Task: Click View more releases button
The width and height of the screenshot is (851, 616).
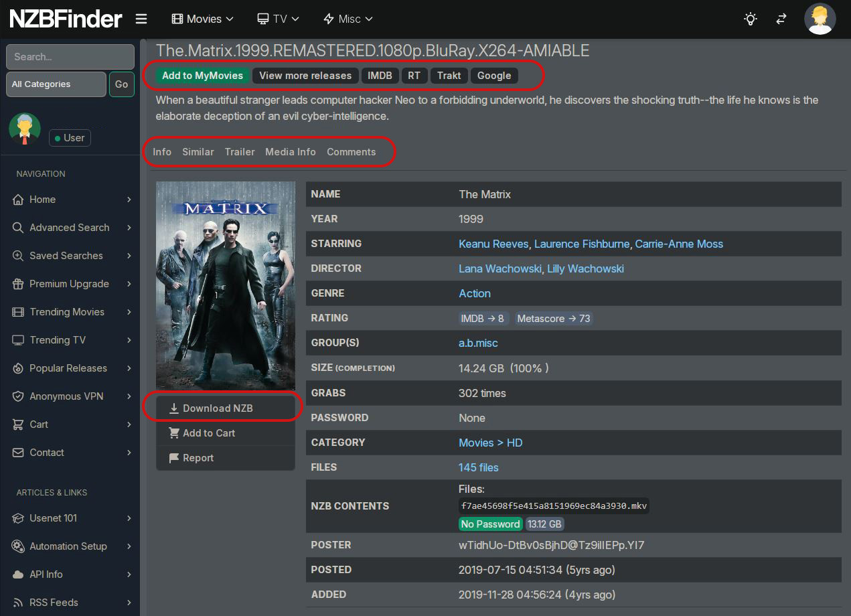Action: point(305,76)
